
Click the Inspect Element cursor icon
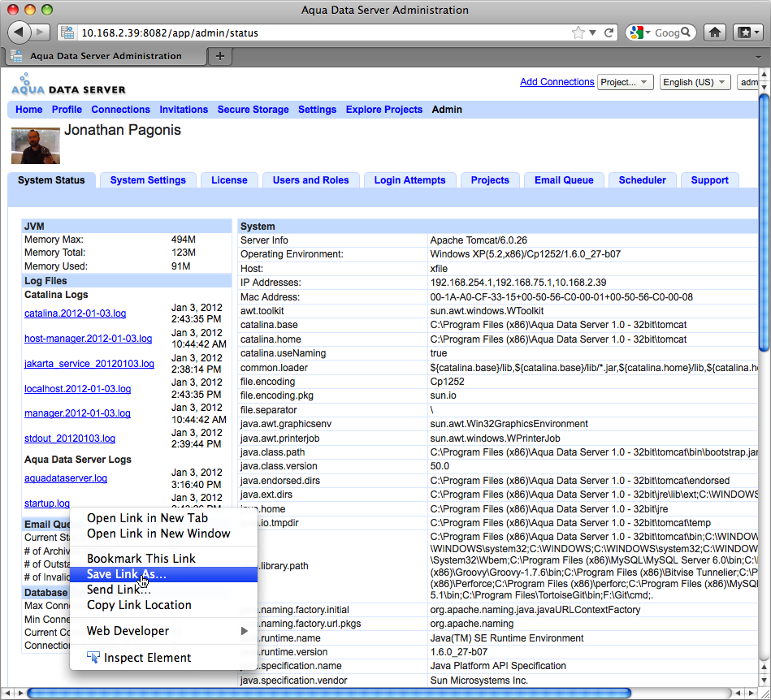point(93,657)
